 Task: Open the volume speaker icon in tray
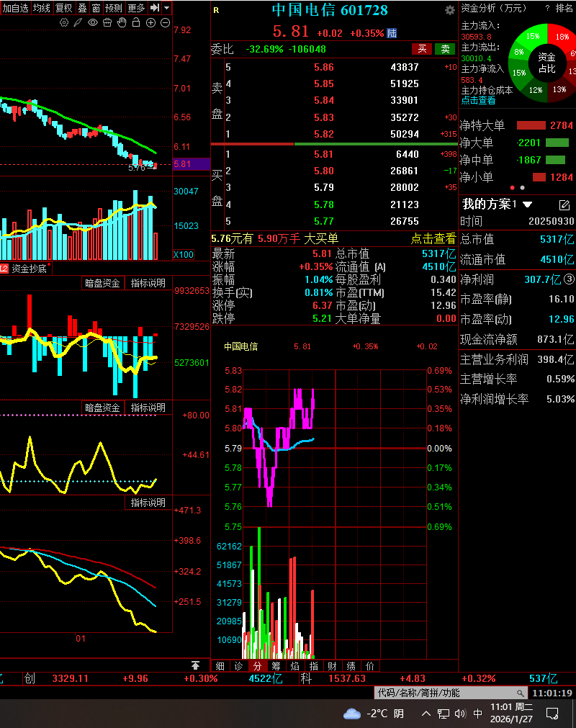460,714
